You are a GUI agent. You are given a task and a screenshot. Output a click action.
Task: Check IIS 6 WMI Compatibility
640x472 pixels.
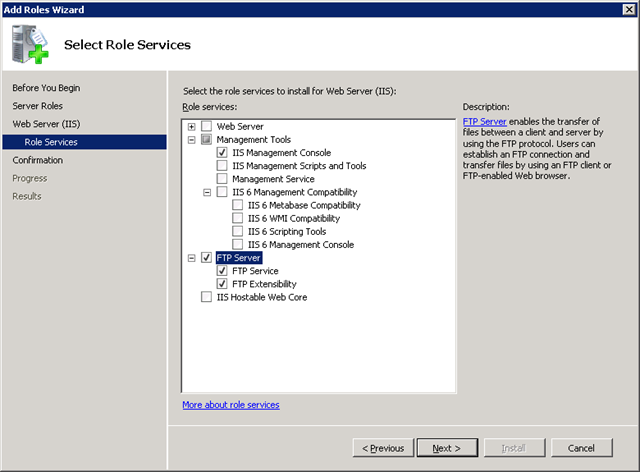point(238,218)
